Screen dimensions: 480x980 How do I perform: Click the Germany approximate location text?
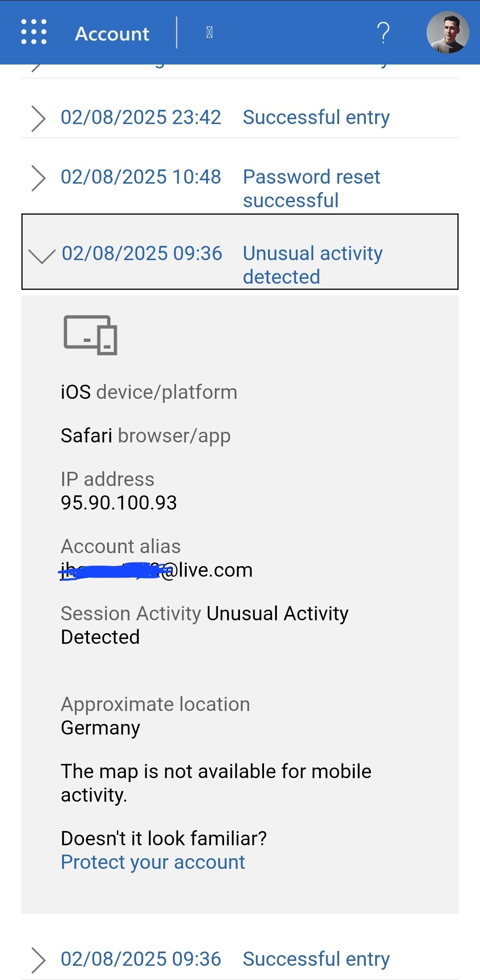pos(100,728)
